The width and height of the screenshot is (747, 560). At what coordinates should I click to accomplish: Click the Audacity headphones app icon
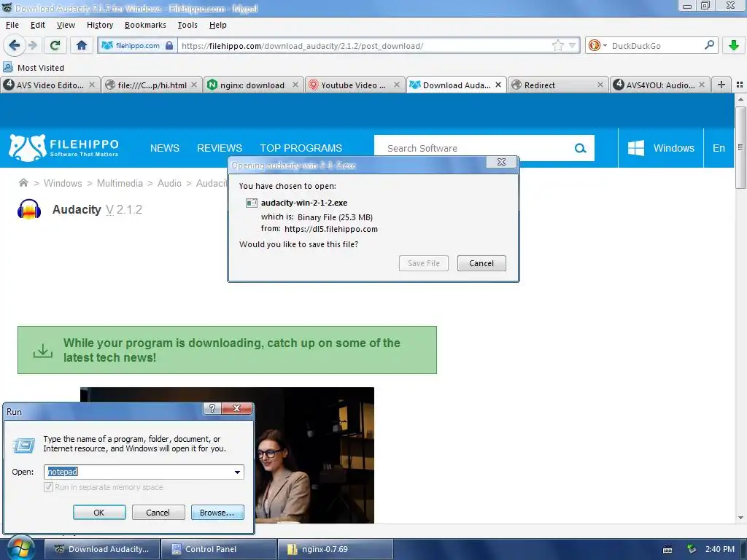29,209
